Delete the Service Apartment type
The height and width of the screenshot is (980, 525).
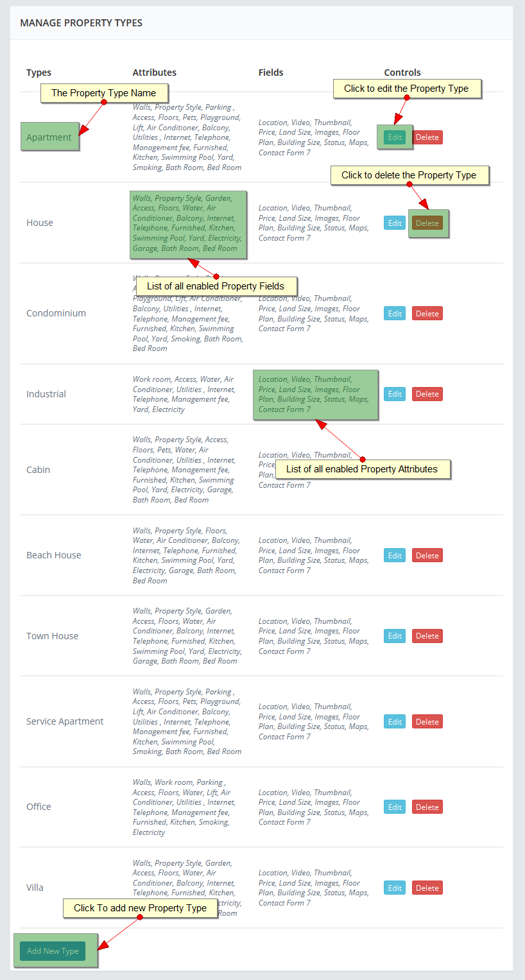pyautogui.click(x=427, y=722)
